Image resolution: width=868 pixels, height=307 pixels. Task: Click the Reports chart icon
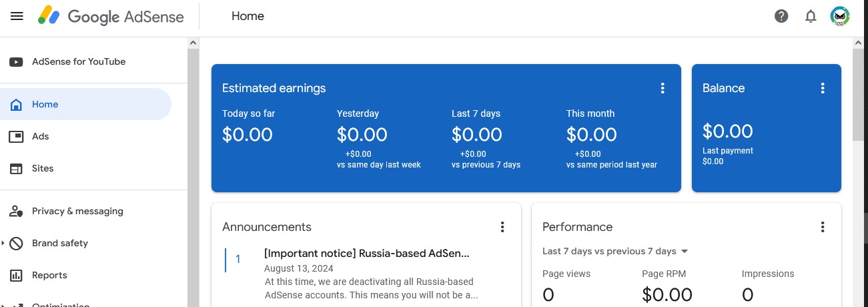pyautogui.click(x=16, y=276)
